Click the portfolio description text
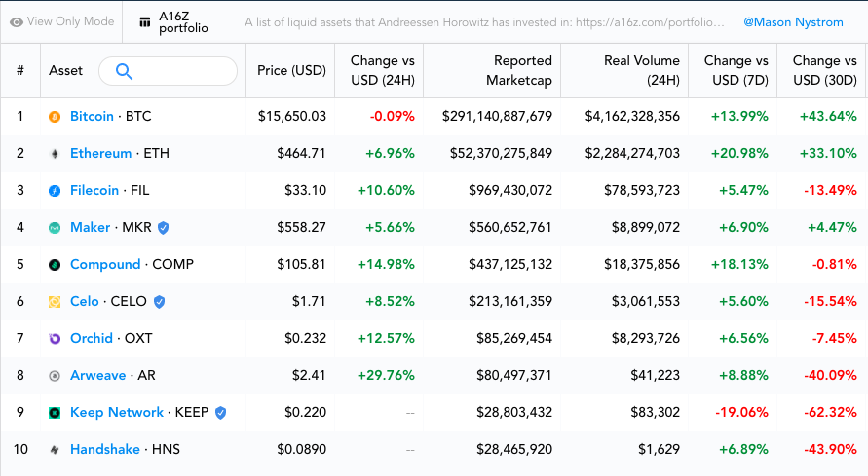This screenshot has height=476, width=868. [x=484, y=22]
